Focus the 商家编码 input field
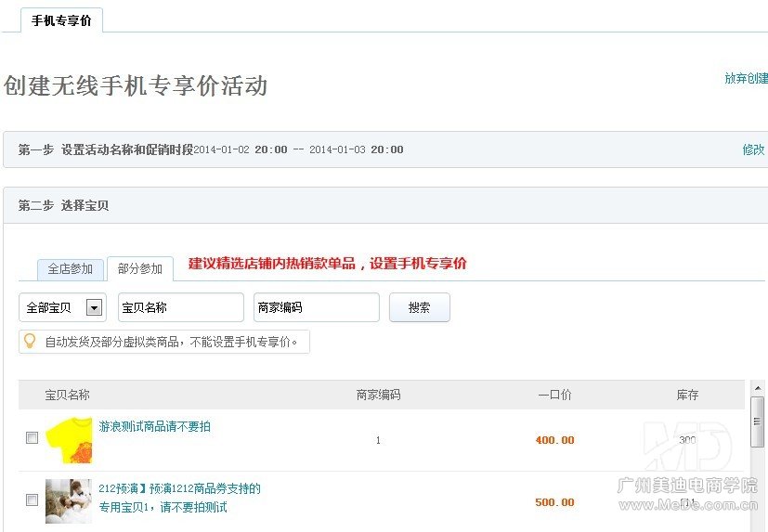Image resolution: width=768 pixels, height=532 pixels. tap(317, 307)
